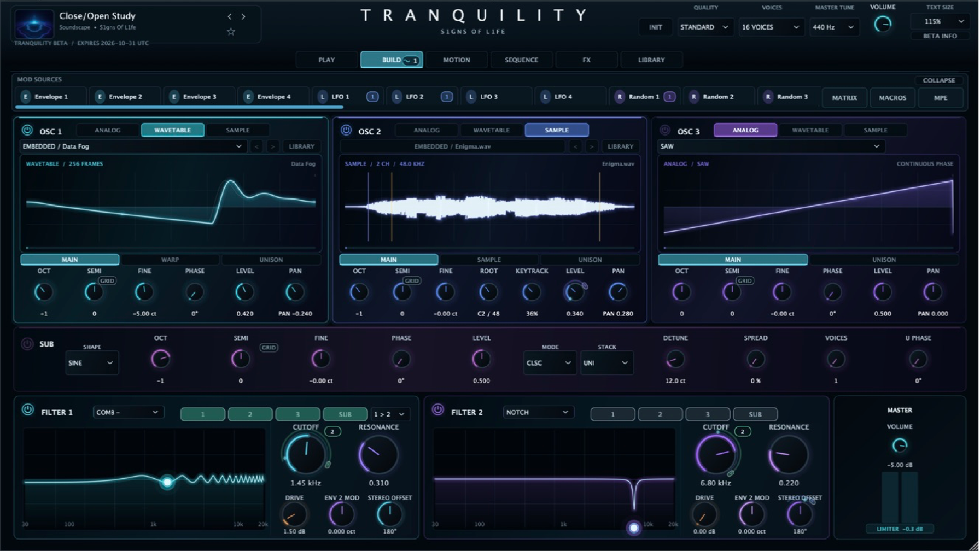Switch to the SEQUENCE tab
Viewport: 980px width, 551px height.
point(521,60)
